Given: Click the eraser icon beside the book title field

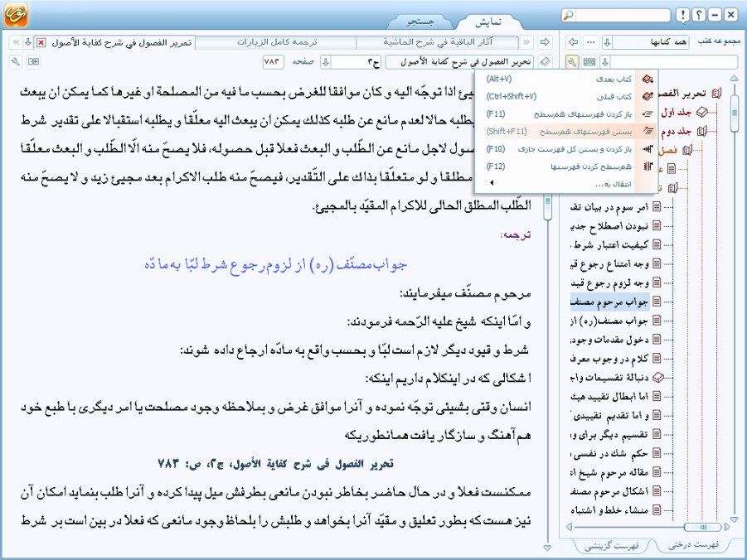Looking at the screenshot, I should pos(545,61).
